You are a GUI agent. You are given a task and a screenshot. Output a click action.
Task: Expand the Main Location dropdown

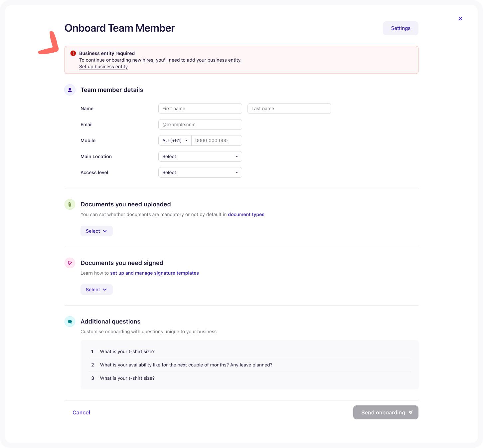pos(200,156)
